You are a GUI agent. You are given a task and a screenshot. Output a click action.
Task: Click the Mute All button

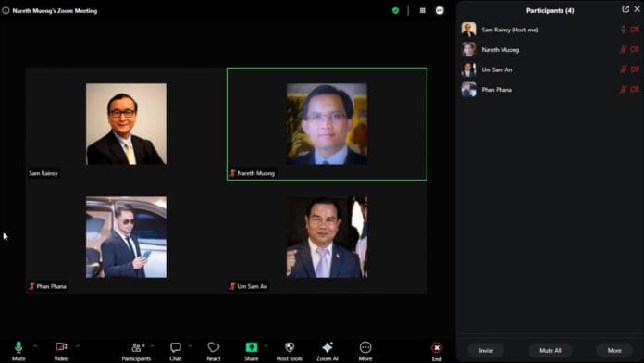550,351
